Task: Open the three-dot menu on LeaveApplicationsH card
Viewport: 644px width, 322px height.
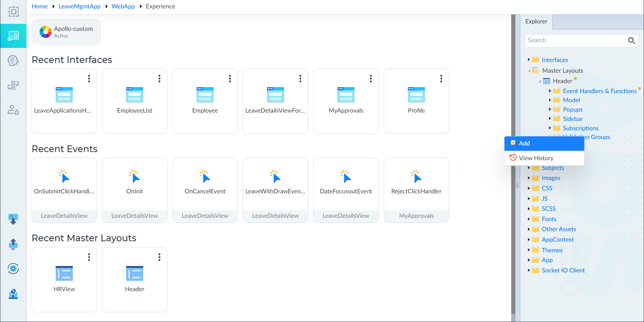Action: coord(89,79)
